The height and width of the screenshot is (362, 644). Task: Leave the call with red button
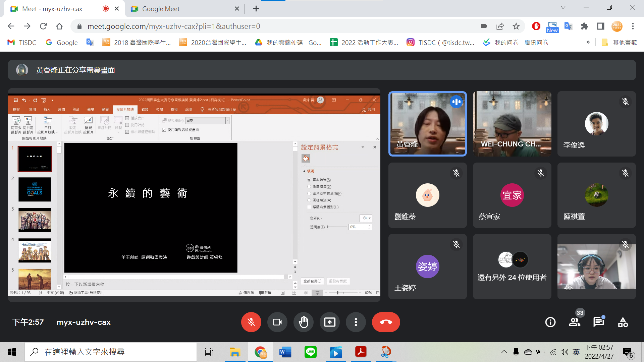click(386, 322)
